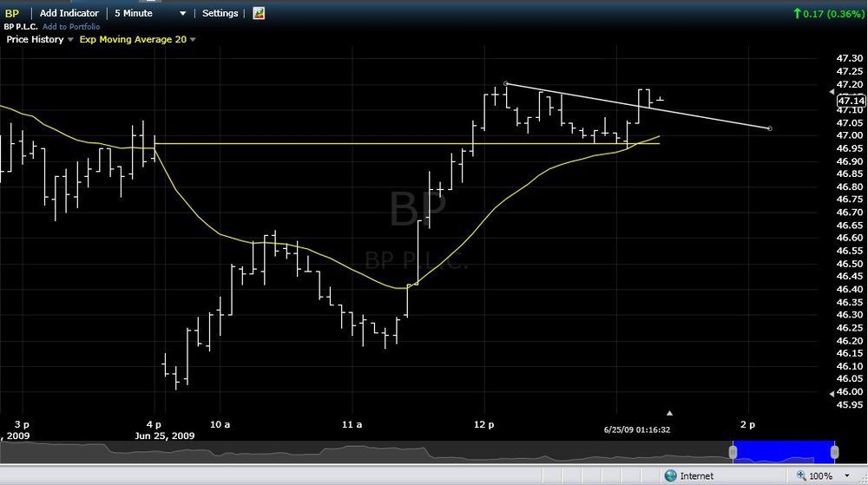Expand Exp Moving Average 20 dropdown arrow

193,40
